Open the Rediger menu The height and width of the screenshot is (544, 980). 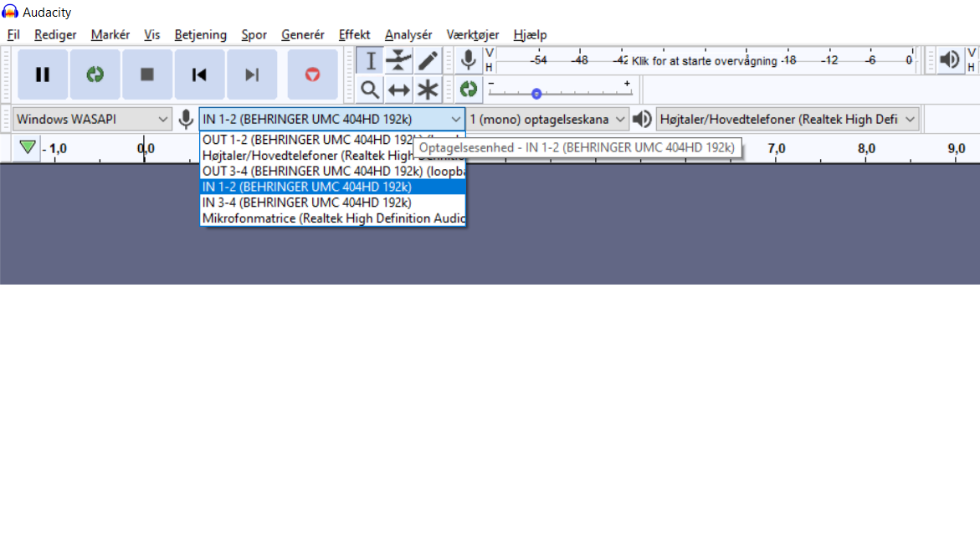point(55,35)
